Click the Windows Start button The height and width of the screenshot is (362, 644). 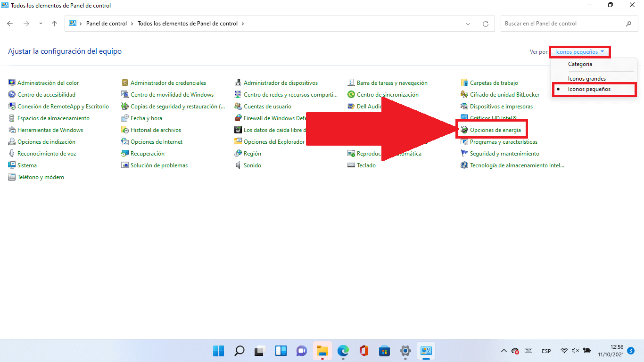(x=218, y=351)
